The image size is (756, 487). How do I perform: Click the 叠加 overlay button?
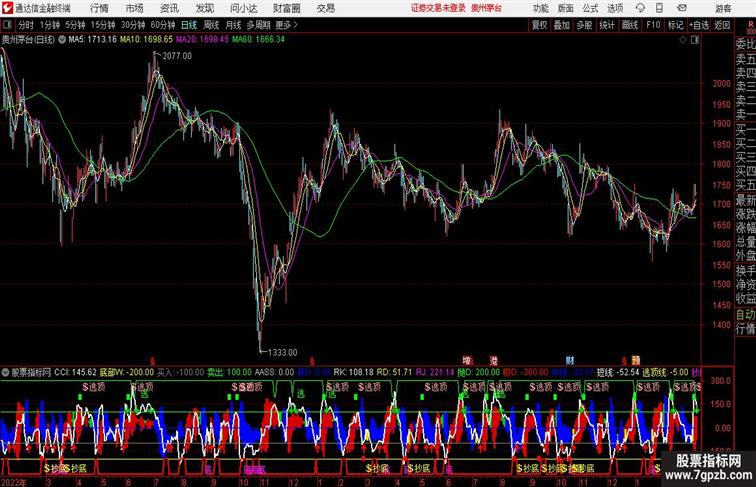pyautogui.click(x=562, y=25)
